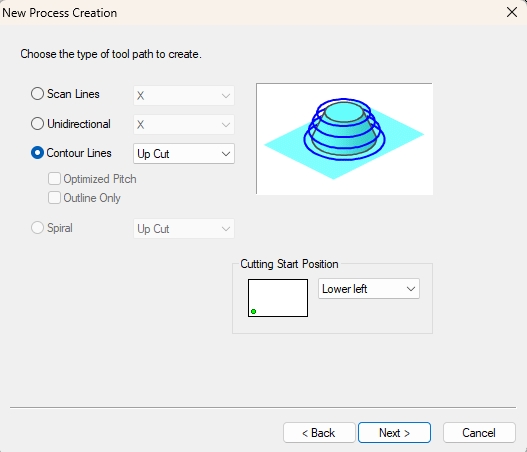Screen dimensions: 527x452
Task: Select the Scan Lines radio button
Action: point(37,94)
